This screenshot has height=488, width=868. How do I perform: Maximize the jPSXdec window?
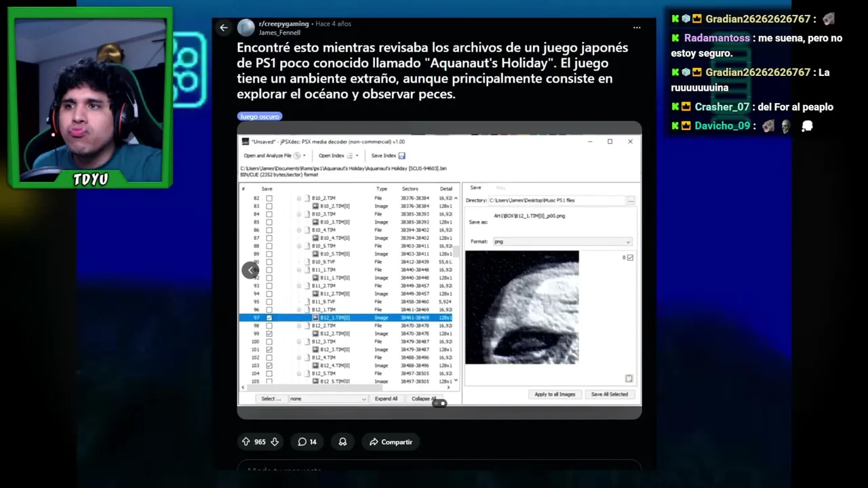pyautogui.click(x=610, y=142)
